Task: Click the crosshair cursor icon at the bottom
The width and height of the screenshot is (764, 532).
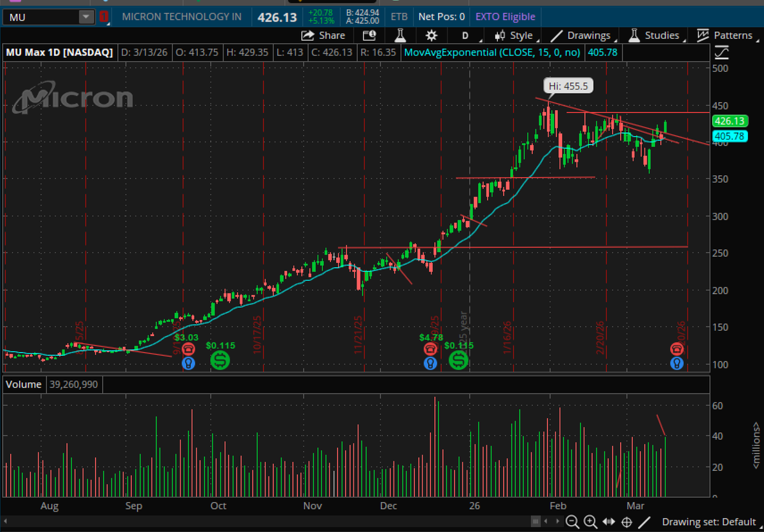Action: [626, 522]
